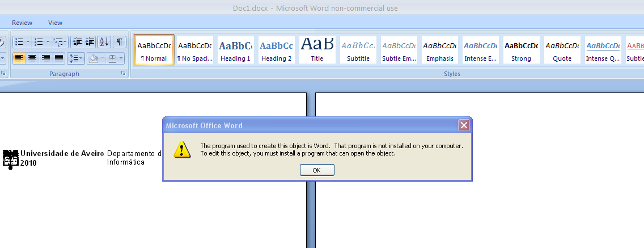The width and height of the screenshot is (644, 248).
Task: Open borders dropdown arrow
Action: 121,58
